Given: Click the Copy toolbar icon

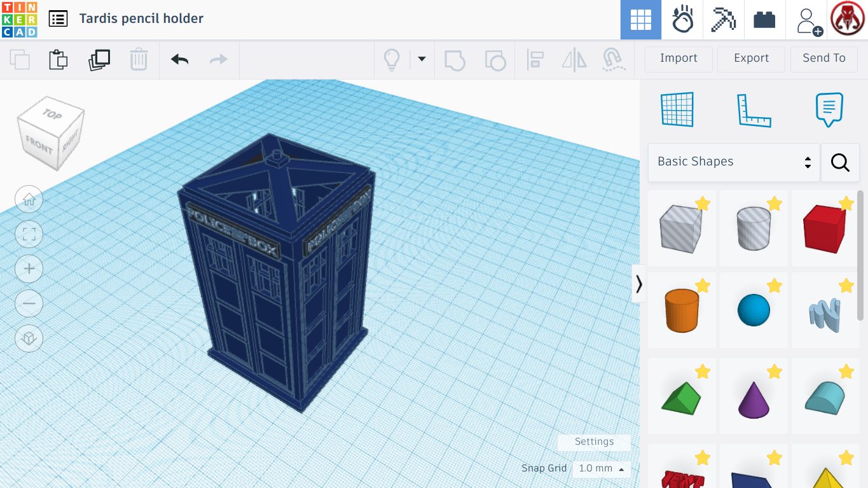Looking at the screenshot, I should pyautogui.click(x=20, y=60).
